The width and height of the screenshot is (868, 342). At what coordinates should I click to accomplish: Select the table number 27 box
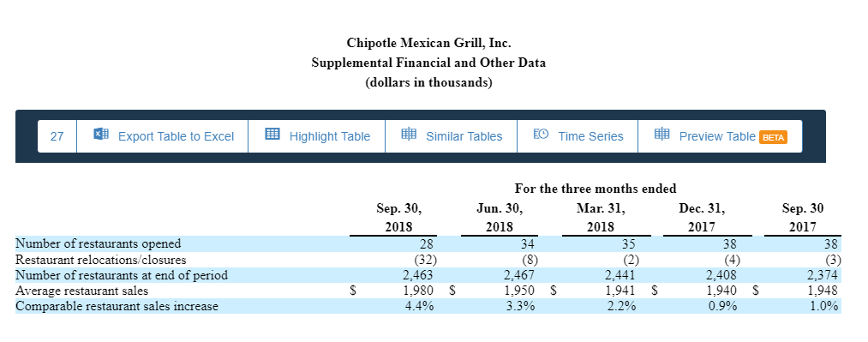coord(57,136)
